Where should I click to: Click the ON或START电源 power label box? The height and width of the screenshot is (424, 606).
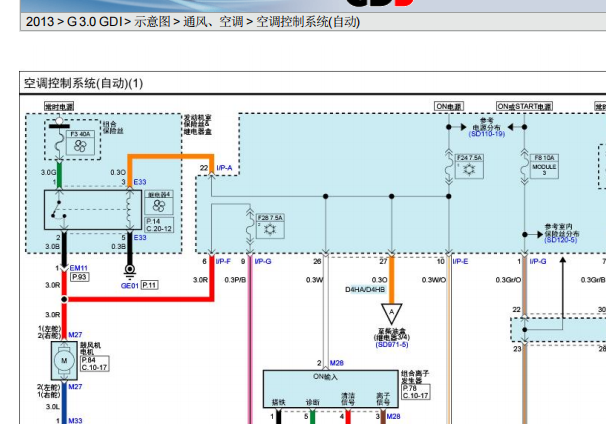point(524,106)
